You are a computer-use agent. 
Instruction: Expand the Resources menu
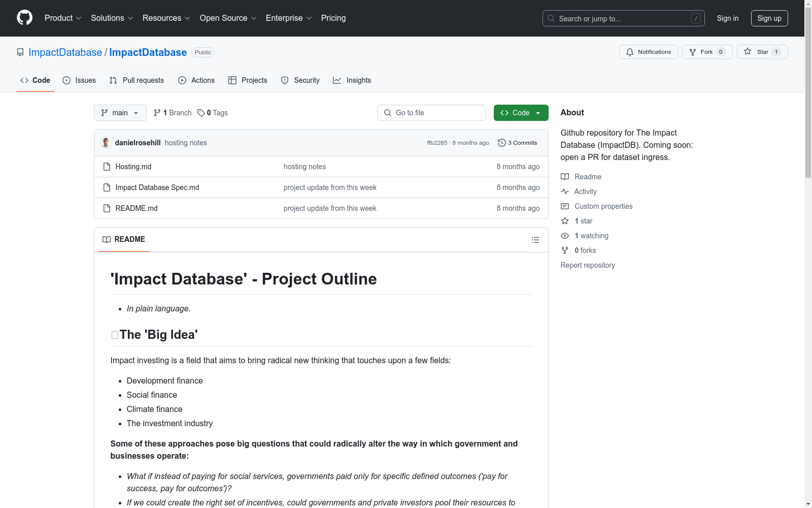pos(166,18)
